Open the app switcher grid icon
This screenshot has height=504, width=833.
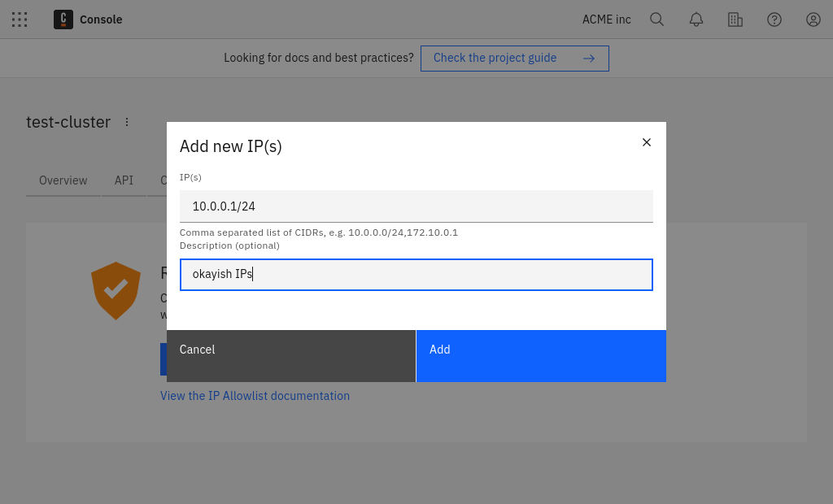tap(20, 20)
